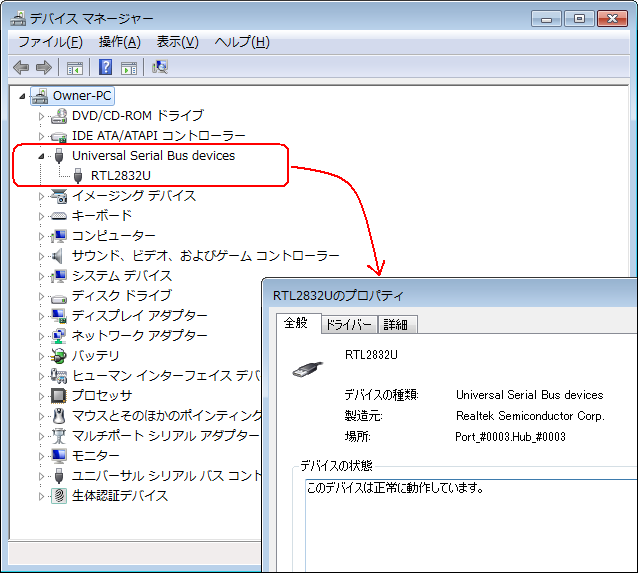Click the Port_#0003.Hub_#0003 location text
The height and width of the screenshot is (573, 638).
pyautogui.click(x=510, y=437)
